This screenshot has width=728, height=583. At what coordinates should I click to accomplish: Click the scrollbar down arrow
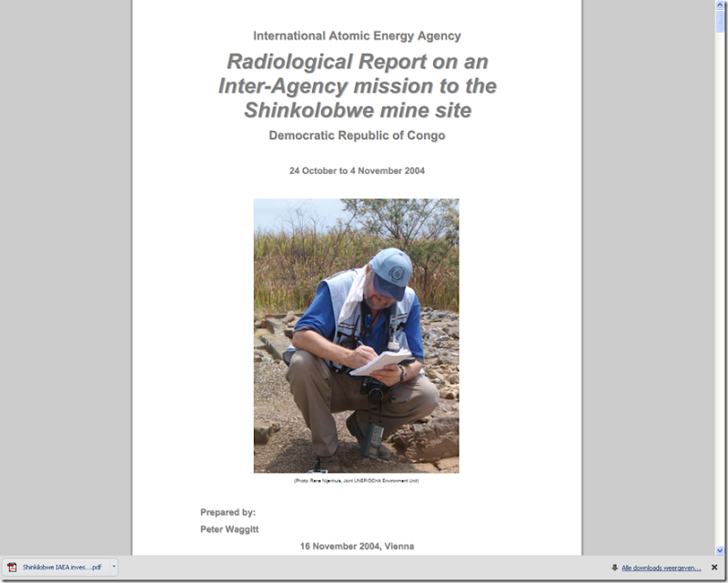click(x=720, y=550)
